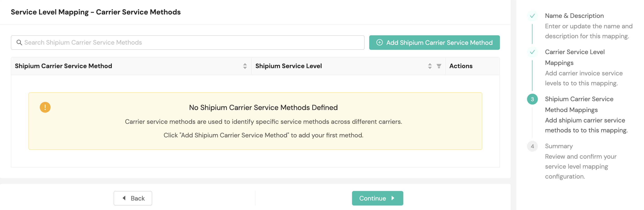This screenshot has height=210, width=644.
Task: Click the Carrier Service Level Mappings checkmark icon
Action: 532,52
